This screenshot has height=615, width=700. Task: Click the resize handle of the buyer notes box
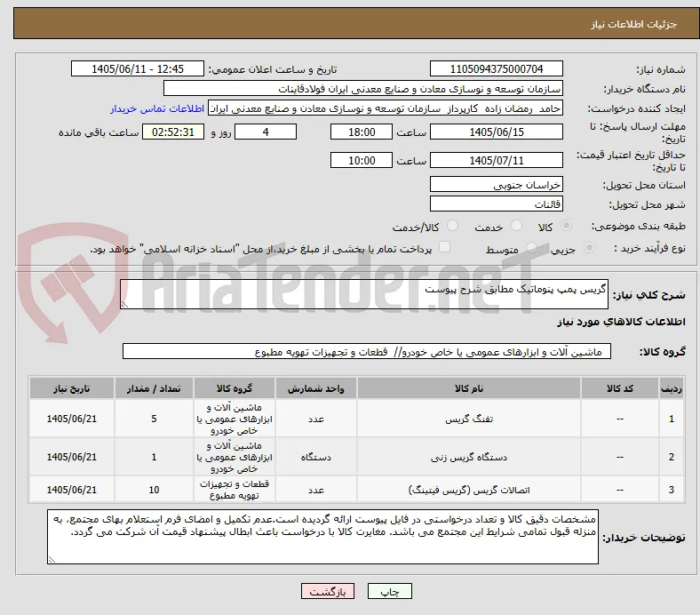(52, 559)
